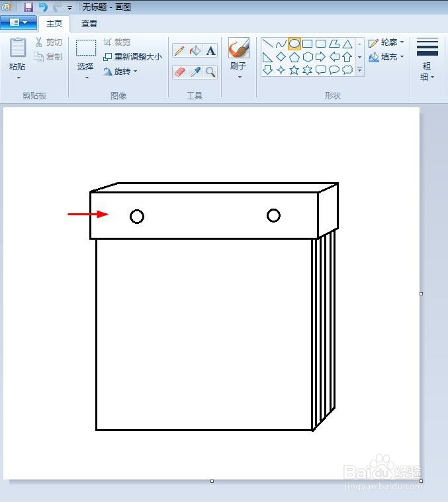Screen dimensions: 448x502
Task: Select the Four-point star shape
Action: click(x=281, y=70)
